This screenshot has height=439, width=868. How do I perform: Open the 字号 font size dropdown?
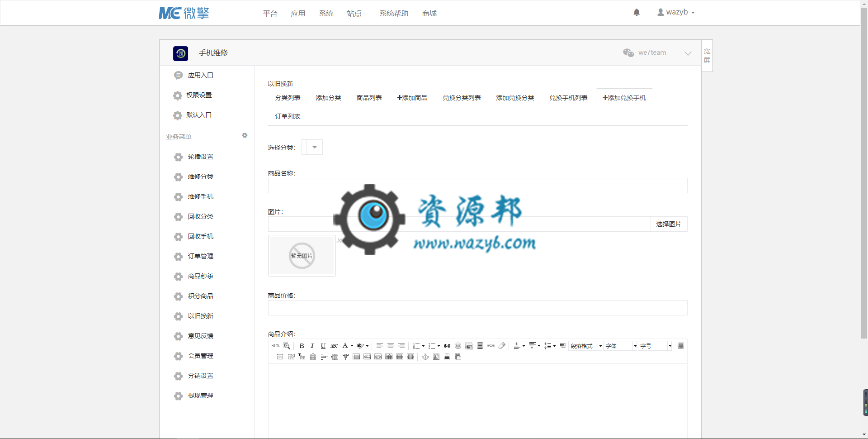(656, 346)
